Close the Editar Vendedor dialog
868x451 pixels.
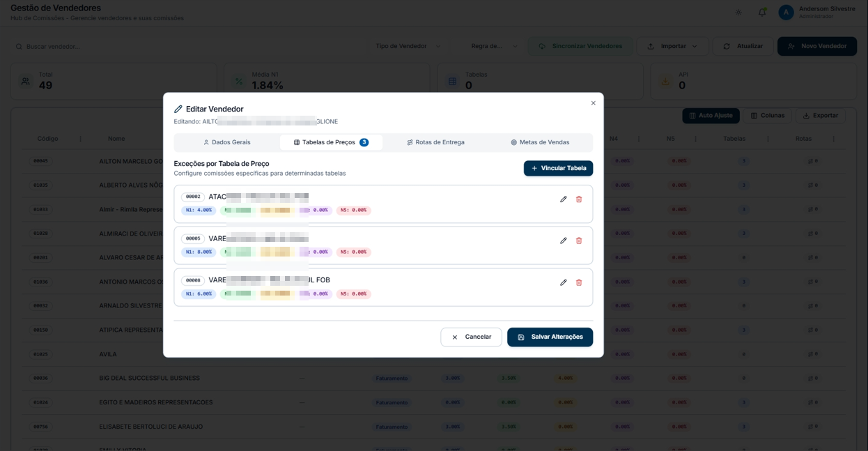(x=594, y=103)
